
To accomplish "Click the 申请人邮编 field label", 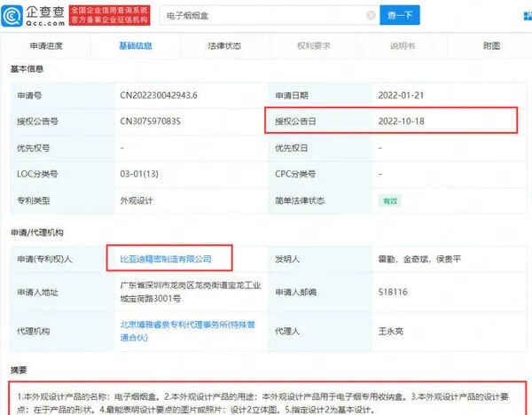I will pyautogui.click(x=295, y=292).
